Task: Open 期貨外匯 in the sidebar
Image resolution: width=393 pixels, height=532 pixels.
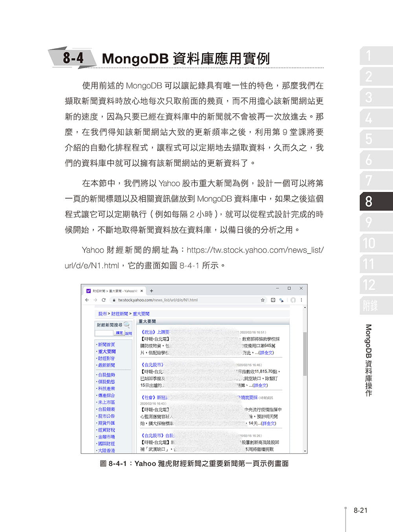Action: coord(107,423)
